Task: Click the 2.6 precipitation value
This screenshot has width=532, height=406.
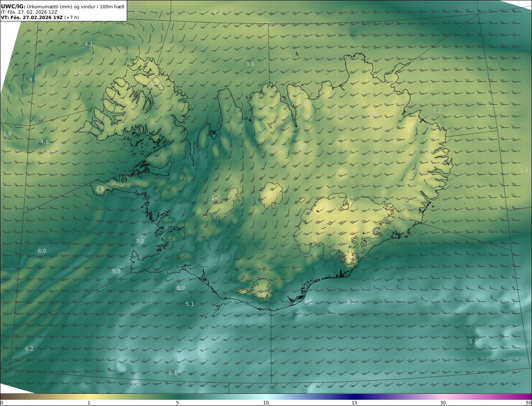Action: (x=78, y=72)
